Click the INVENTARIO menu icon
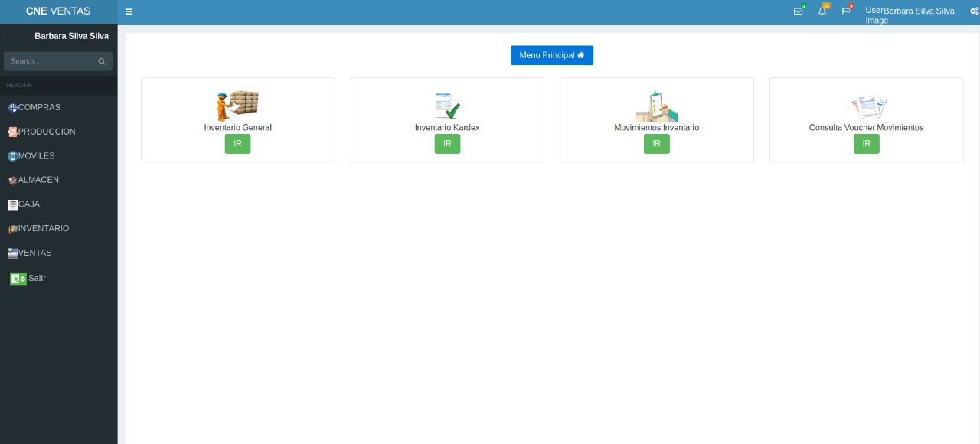The image size is (980, 444). pyautogui.click(x=12, y=229)
